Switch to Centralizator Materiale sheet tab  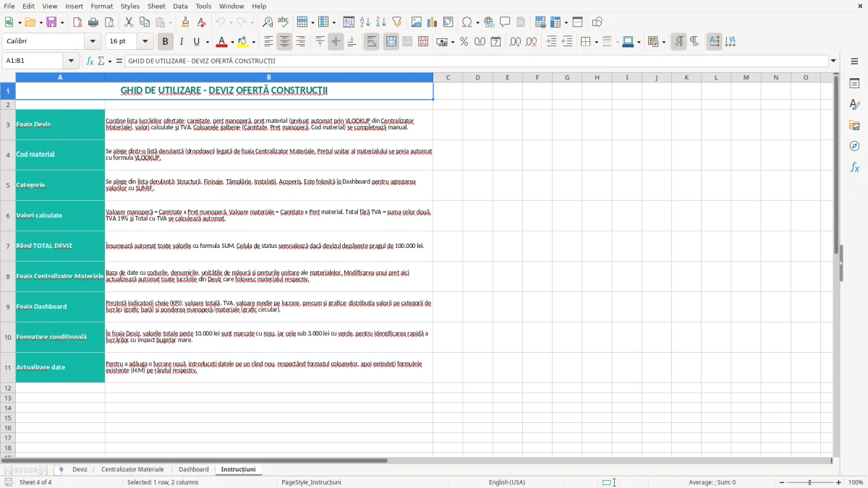tap(132, 469)
